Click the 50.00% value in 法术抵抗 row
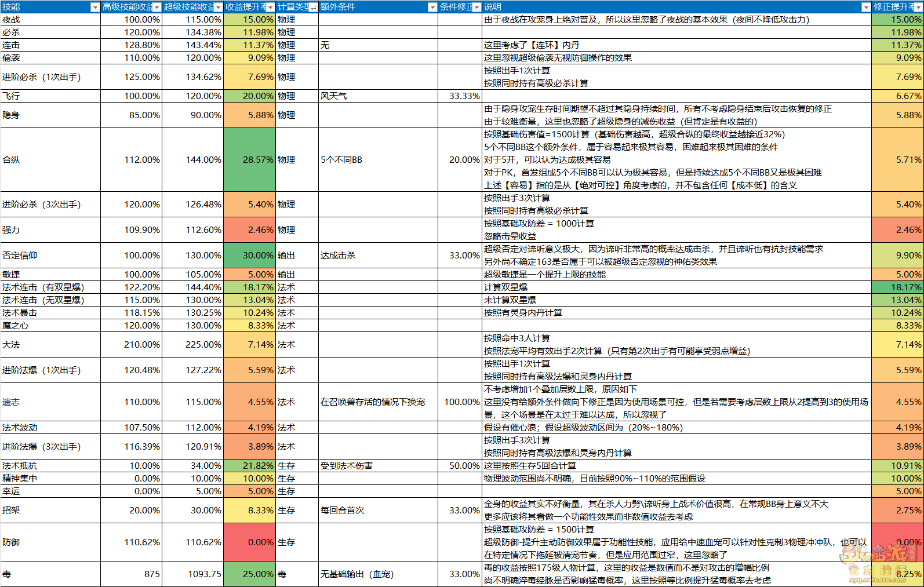The width and height of the screenshot is (924, 587). pos(460,466)
